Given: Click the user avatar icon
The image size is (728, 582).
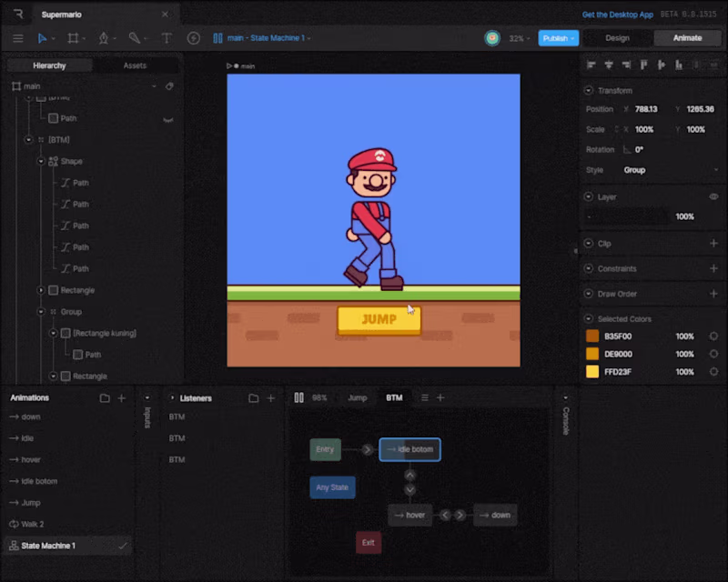Looking at the screenshot, I should (x=492, y=38).
